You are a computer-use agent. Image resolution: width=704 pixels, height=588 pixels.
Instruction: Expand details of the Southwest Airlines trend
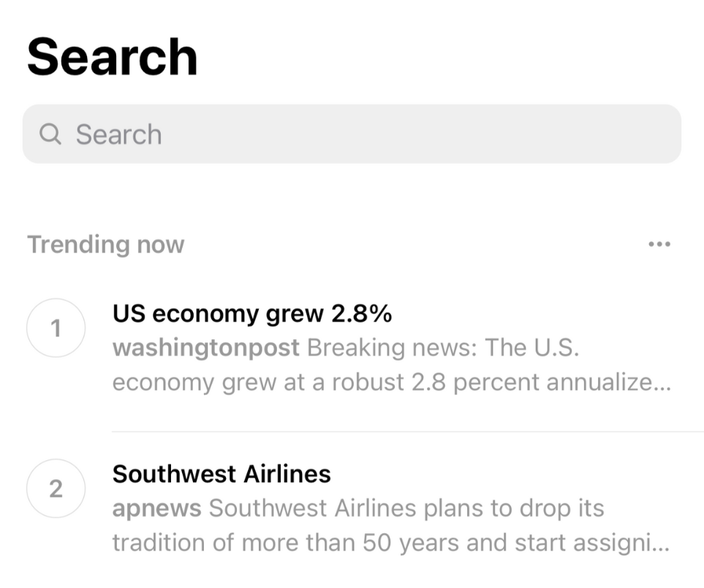point(222,474)
